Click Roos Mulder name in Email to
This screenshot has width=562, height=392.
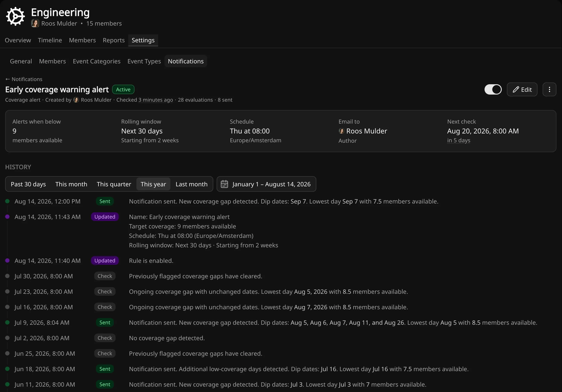pos(366,131)
